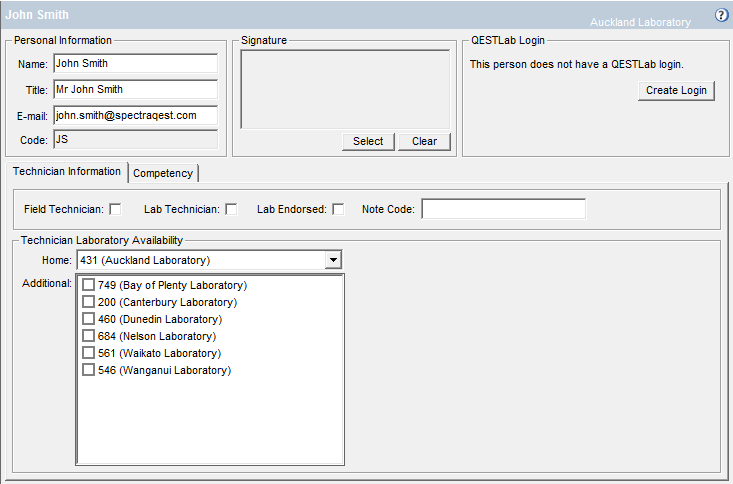The image size is (733, 484).
Task: Check 546 Wanganui Laboratory checkbox
Action: pos(88,370)
